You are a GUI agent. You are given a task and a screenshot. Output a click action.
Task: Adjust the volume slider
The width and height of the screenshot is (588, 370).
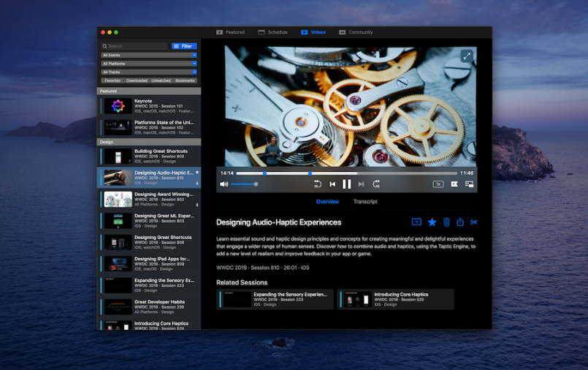coord(244,184)
